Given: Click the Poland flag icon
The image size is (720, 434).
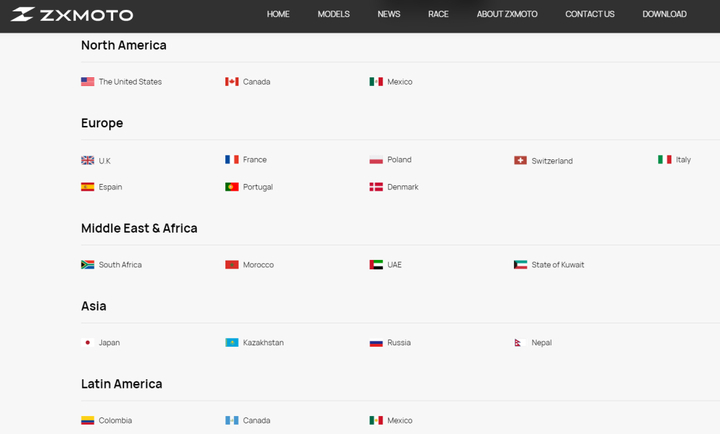Looking at the screenshot, I should coord(376,160).
